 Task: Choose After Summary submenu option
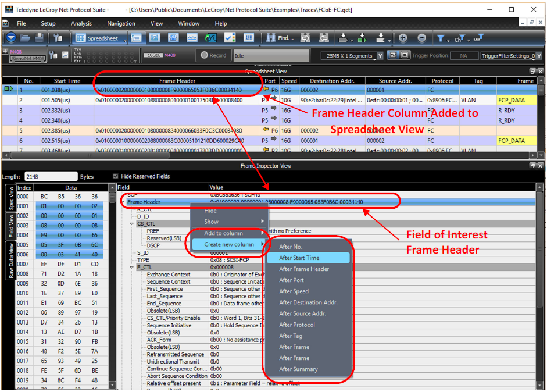309,369
